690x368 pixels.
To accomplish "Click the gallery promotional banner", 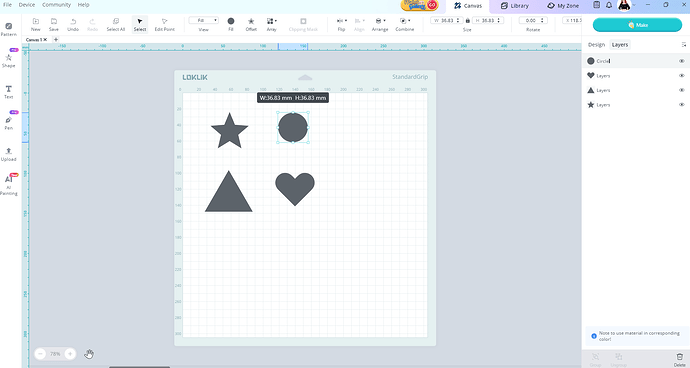I will [419, 5].
